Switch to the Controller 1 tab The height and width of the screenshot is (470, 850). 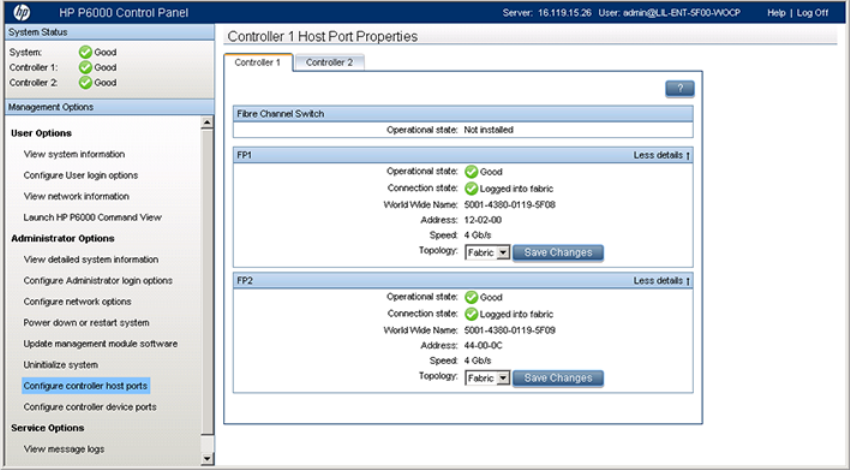pos(258,62)
